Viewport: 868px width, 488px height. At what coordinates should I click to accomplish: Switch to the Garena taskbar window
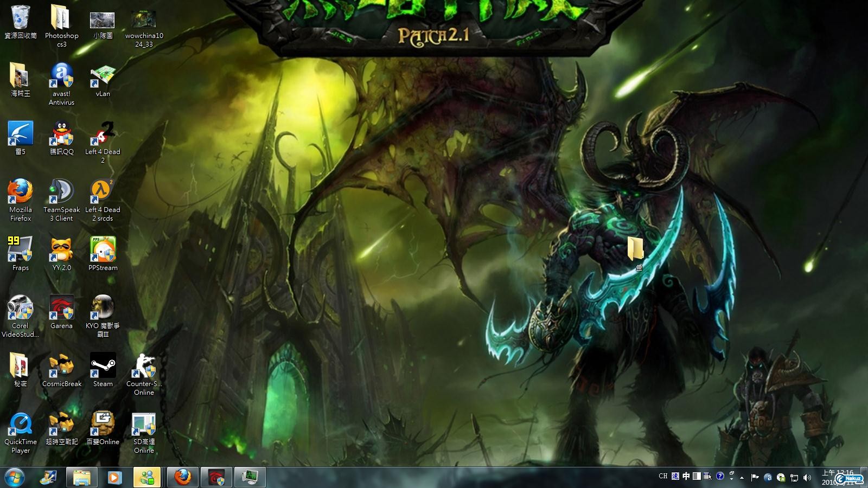(216, 478)
